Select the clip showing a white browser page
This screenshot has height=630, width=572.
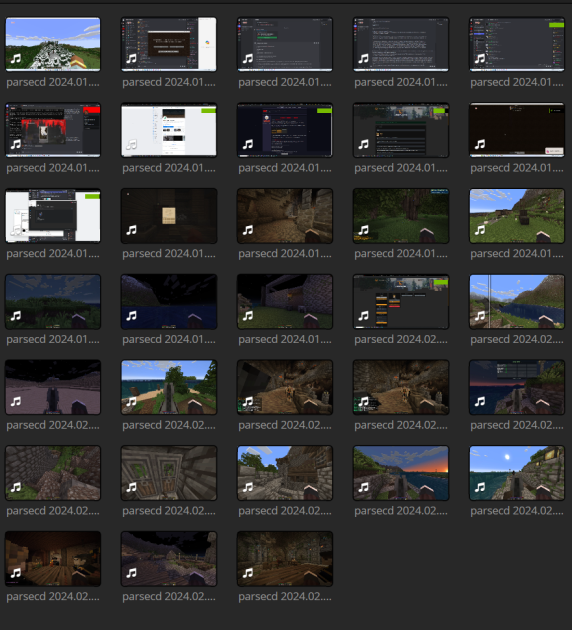169,130
